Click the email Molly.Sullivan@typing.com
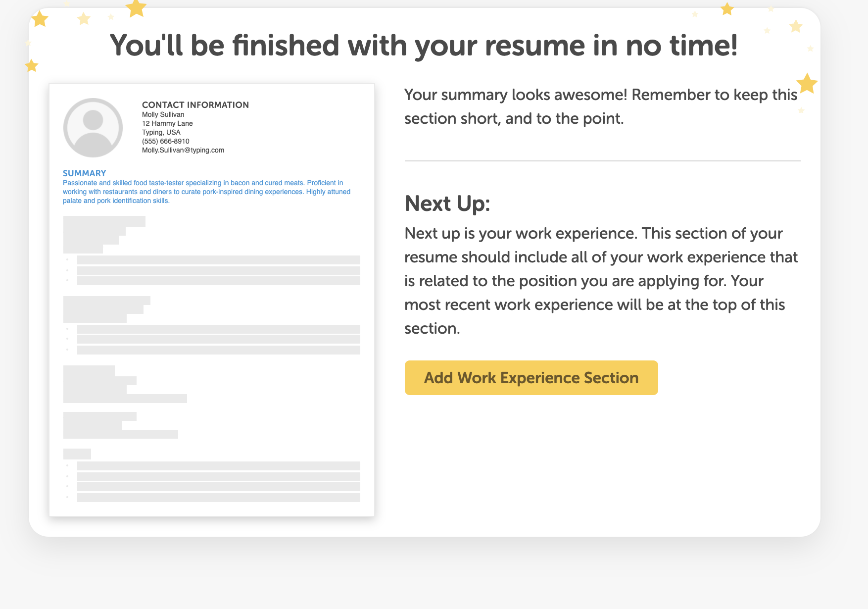The height and width of the screenshot is (609, 868). click(183, 150)
